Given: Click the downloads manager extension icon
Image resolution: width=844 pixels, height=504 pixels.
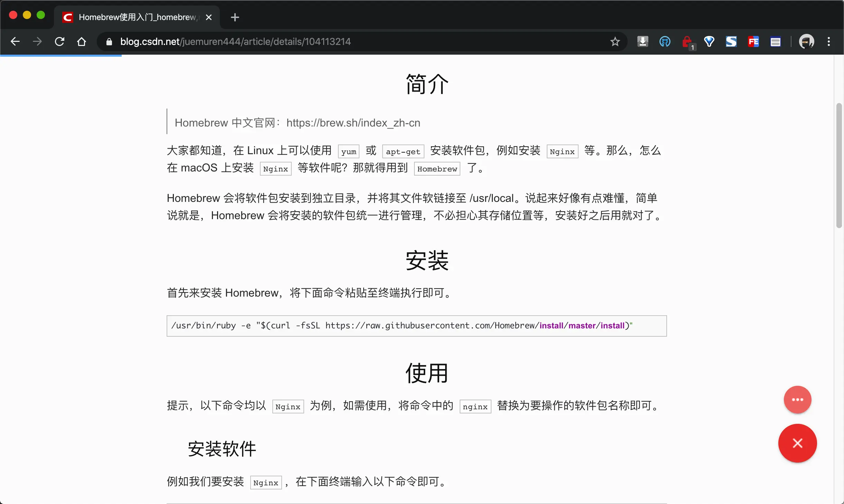Looking at the screenshot, I should (x=643, y=41).
